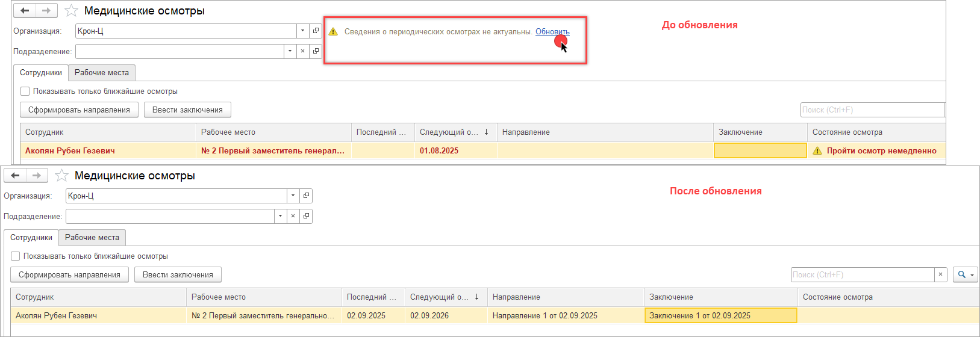
Task: Expand Подразделение dropdown in bottom window
Action: point(280,216)
